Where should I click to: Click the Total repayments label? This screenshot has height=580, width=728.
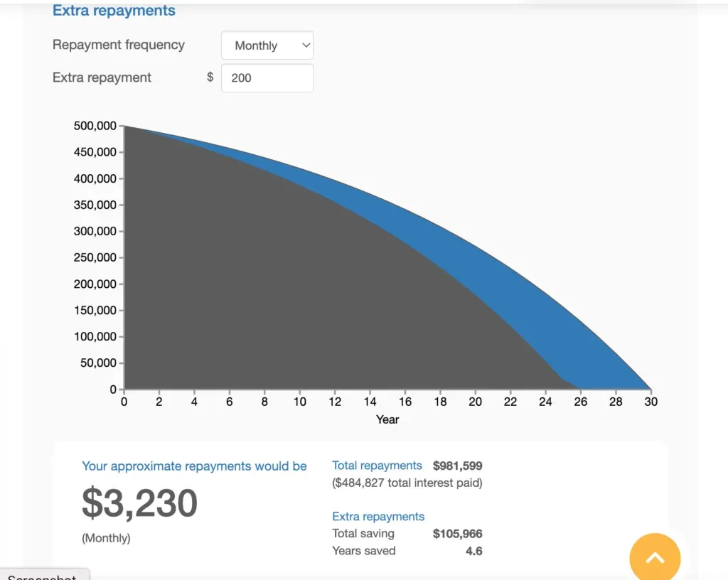pyautogui.click(x=377, y=466)
